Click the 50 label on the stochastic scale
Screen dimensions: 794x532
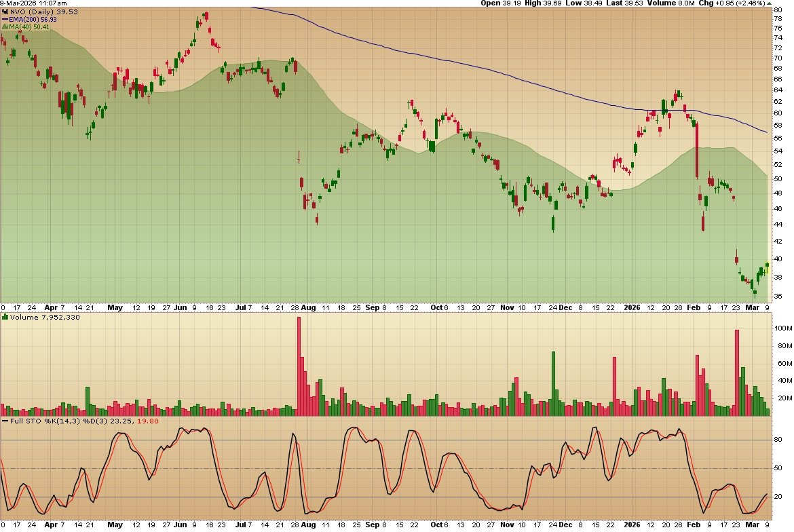coord(778,468)
